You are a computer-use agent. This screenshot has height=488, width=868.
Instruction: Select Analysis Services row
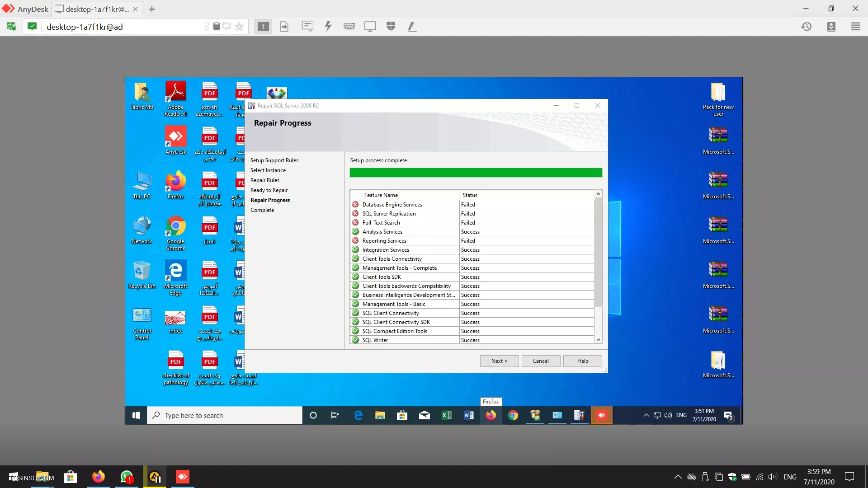[472, 232]
